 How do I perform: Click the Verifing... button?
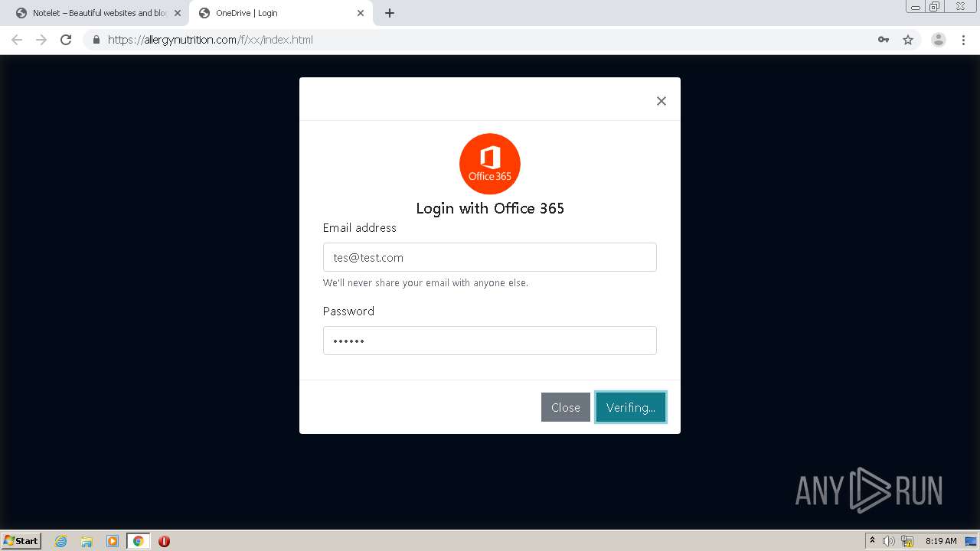(631, 407)
